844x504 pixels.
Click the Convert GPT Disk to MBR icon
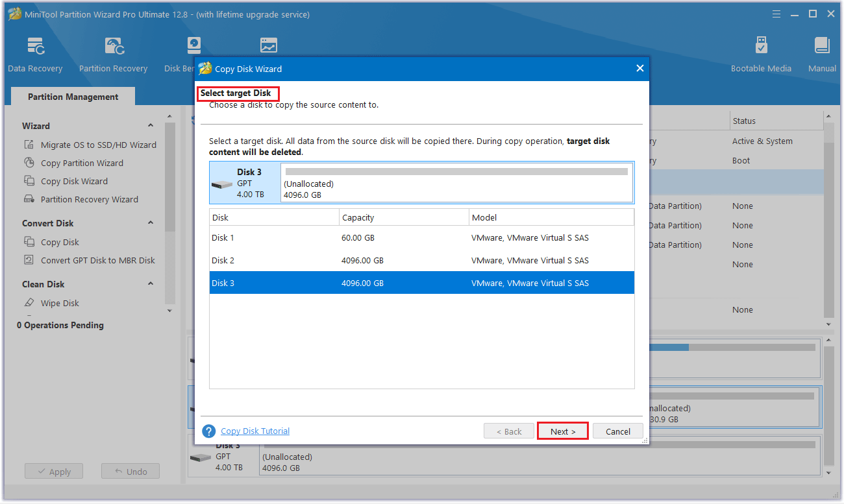click(29, 260)
